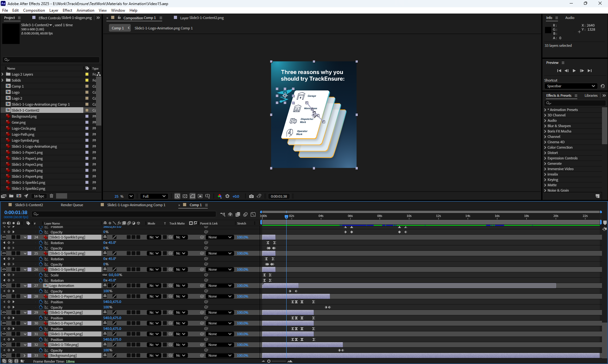This screenshot has width=608, height=364.
Task: Enable Frame Blending for timeline layers
Action: [238, 214]
